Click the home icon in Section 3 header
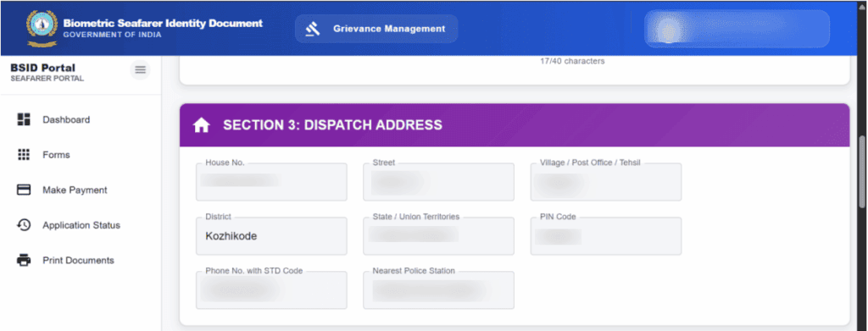Viewport: 868px width, 331px height. click(x=202, y=125)
